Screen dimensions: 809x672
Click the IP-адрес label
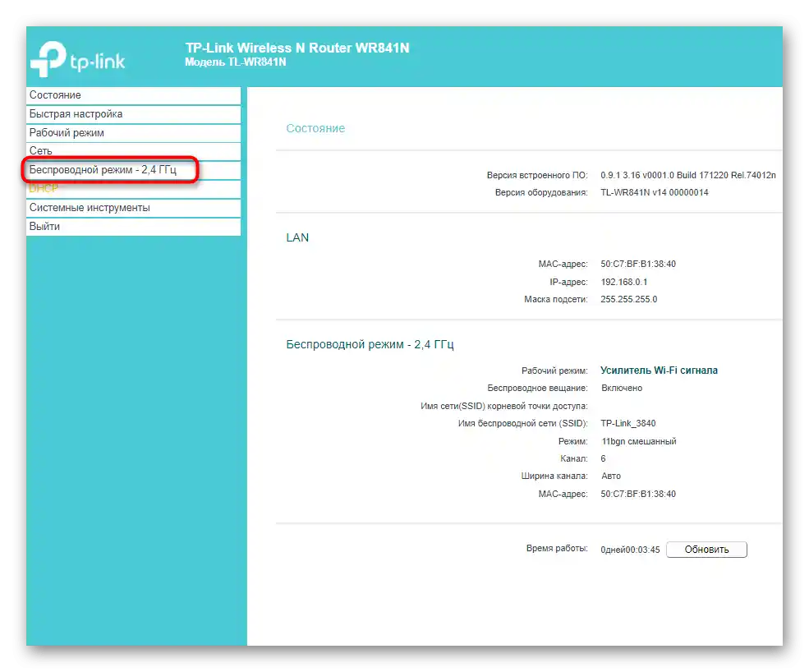[568, 283]
